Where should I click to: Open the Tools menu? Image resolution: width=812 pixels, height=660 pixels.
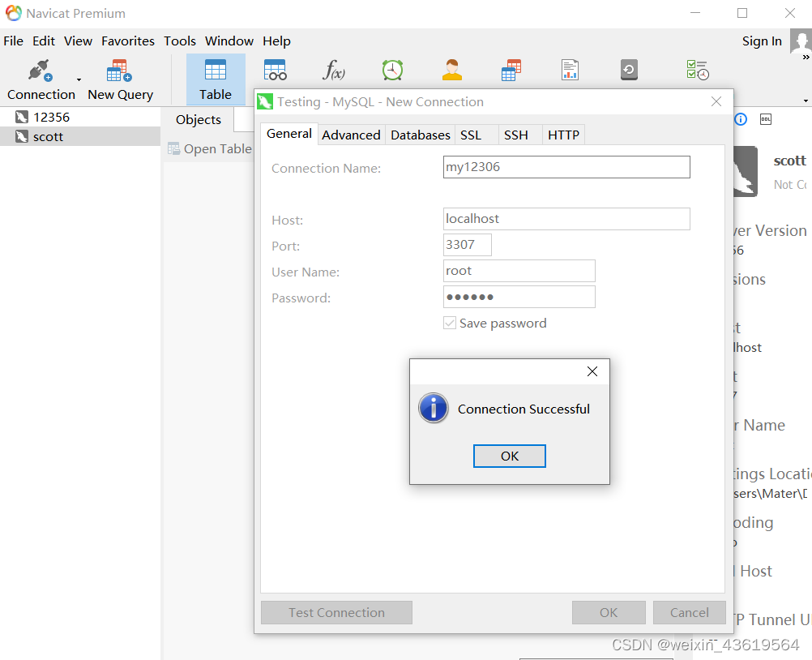tap(180, 41)
